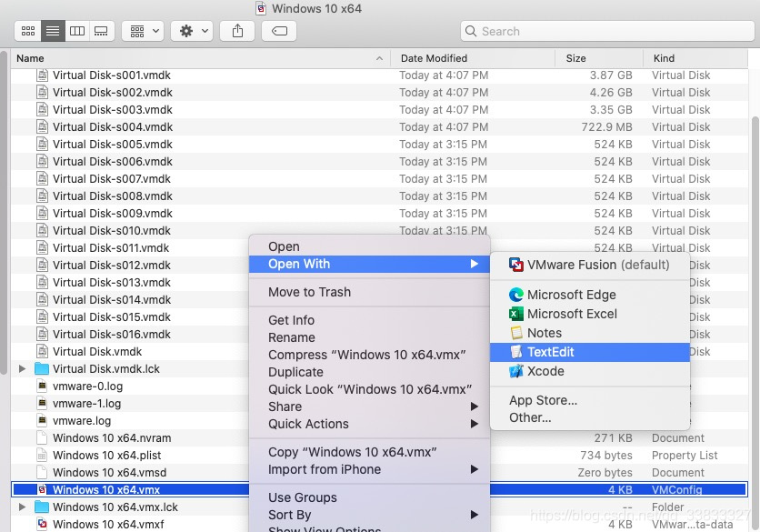Expand the Sort By submenu

(369, 515)
